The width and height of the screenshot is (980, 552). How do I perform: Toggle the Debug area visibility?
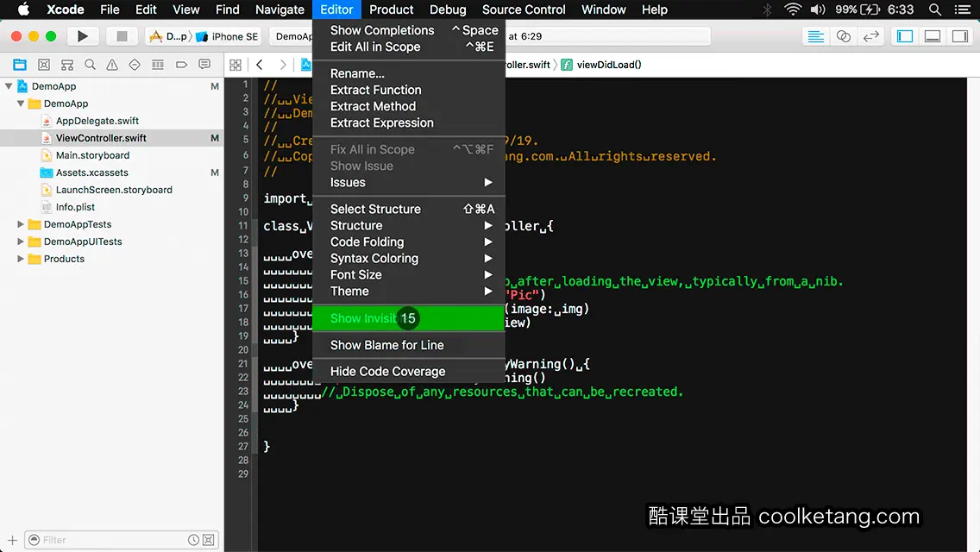(x=933, y=36)
